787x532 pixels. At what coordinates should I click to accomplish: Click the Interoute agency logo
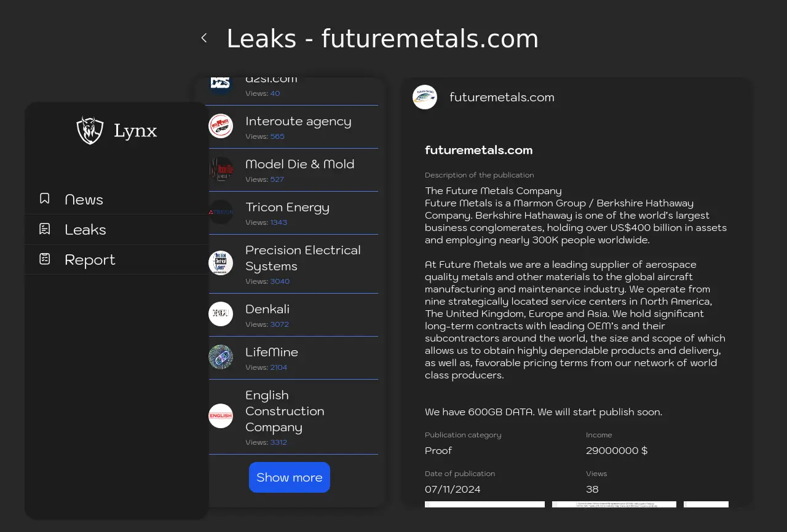tap(221, 126)
